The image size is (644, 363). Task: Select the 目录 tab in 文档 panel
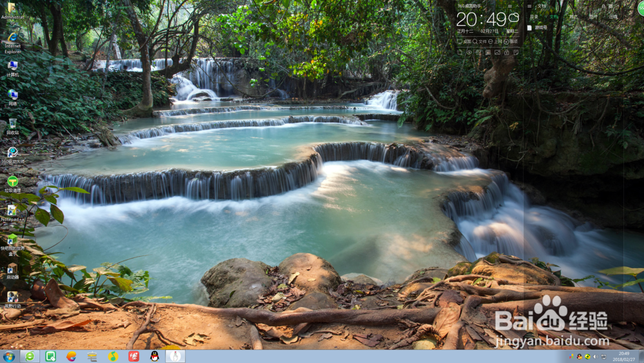point(534,17)
